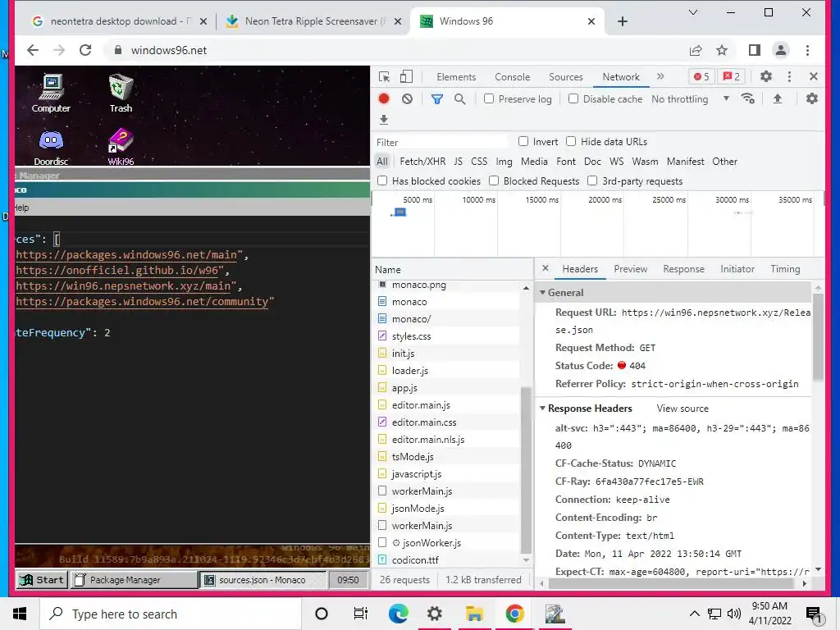Enable Preserve log checkbox
This screenshot has width=840, height=630.
[x=489, y=98]
